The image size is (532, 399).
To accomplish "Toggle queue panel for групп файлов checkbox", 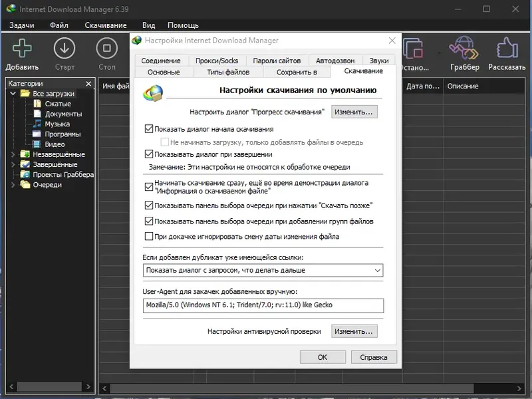I will click(148, 221).
